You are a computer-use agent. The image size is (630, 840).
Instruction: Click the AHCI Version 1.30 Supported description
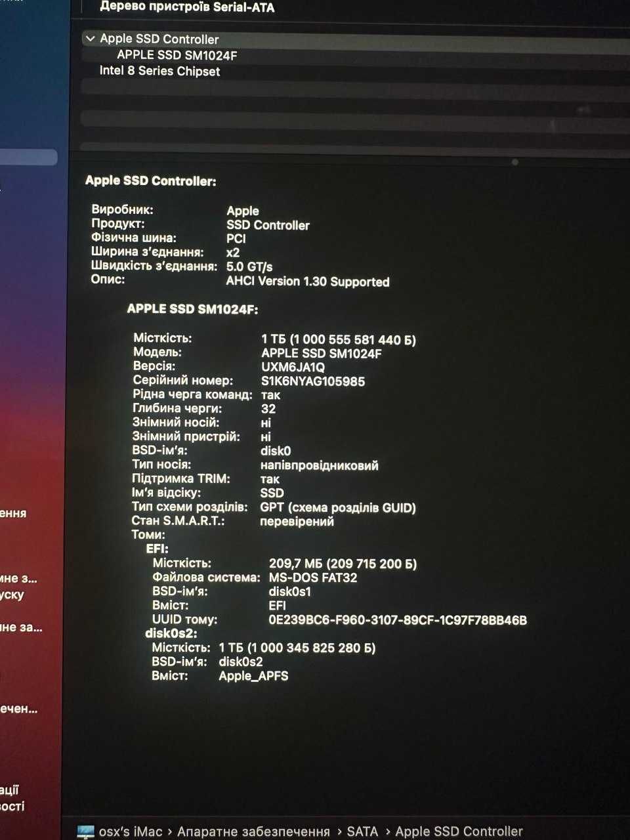pyautogui.click(x=308, y=282)
